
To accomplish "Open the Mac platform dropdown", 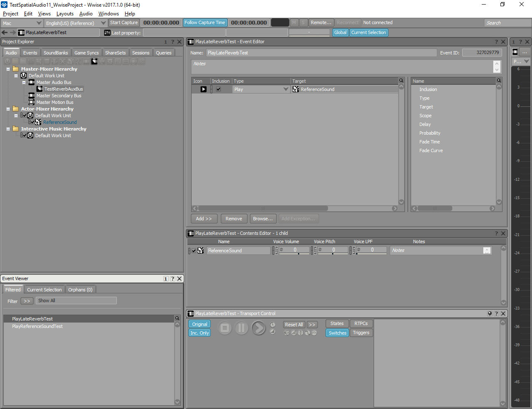I will coord(22,23).
